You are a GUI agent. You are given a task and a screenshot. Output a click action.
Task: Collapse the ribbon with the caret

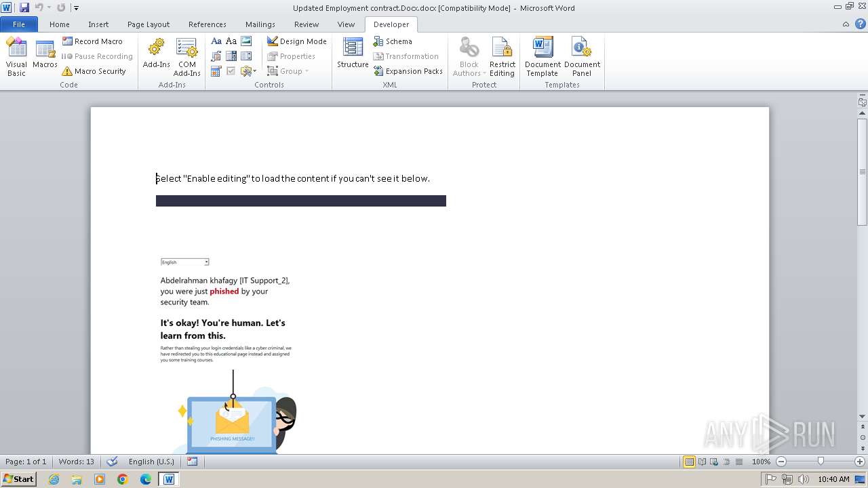(846, 24)
